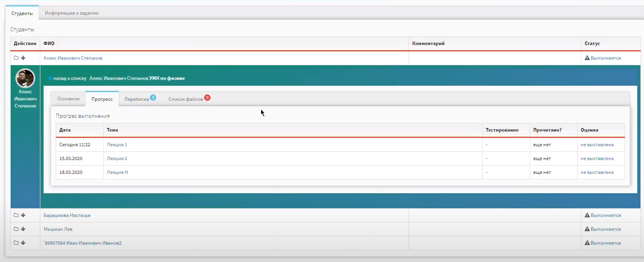Open the Информация о задании tab

[72, 13]
